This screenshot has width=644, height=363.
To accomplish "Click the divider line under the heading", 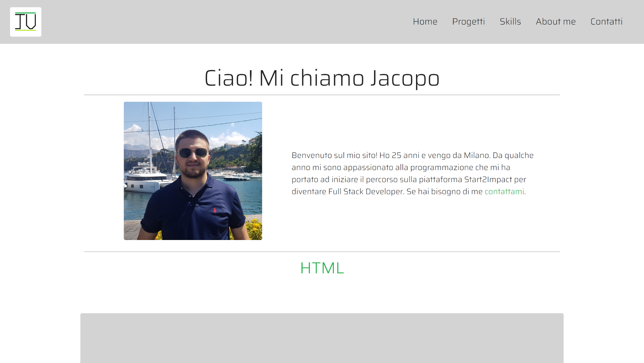I will 322,95.
